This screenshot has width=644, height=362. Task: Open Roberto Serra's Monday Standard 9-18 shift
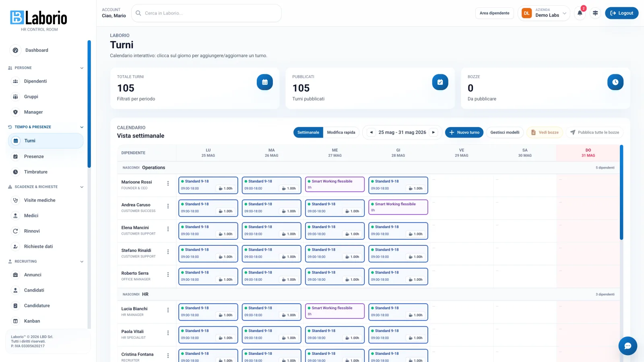click(208, 276)
